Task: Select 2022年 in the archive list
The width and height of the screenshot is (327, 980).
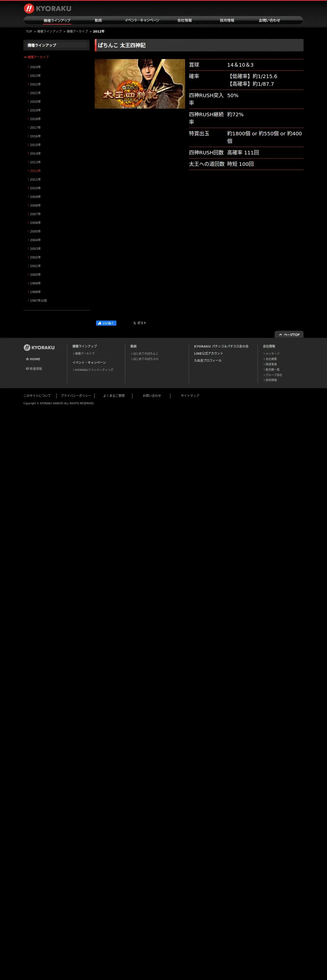Action: coord(35,84)
